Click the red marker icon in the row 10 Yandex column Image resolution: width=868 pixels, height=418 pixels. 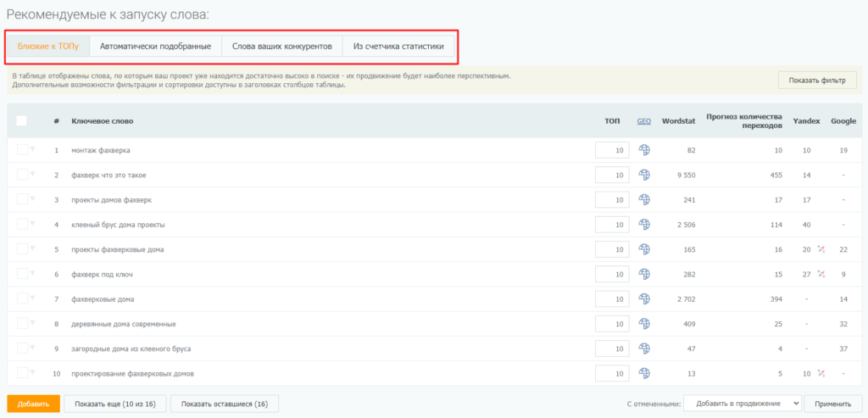[821, 374]
